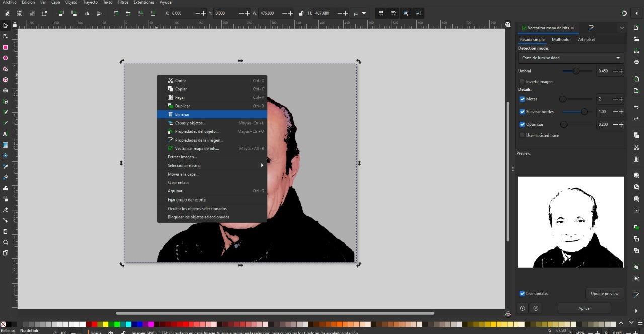The width and height of the screenshot is (644, 334).
Task: Expand the Seleccionar mismo submenu
Action: tap(212, 165)
